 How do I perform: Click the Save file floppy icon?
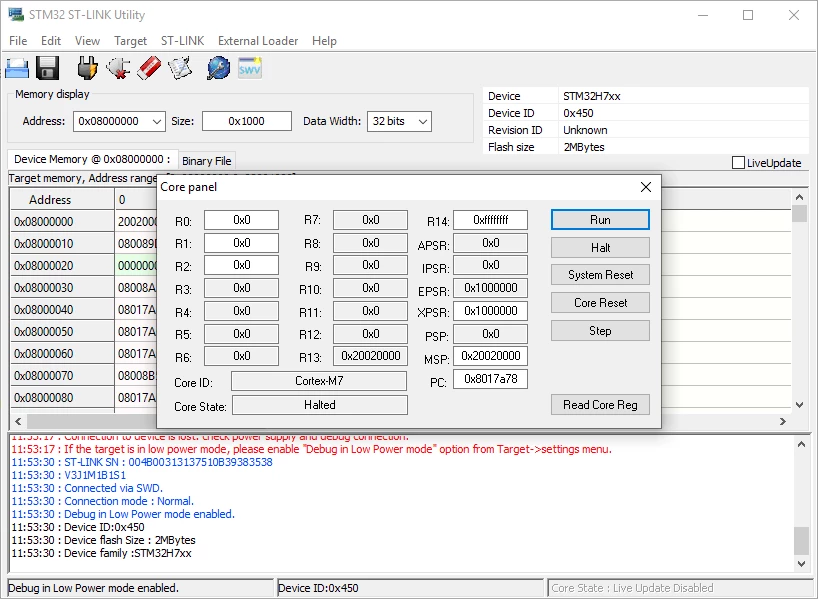[x=48, y=68]
